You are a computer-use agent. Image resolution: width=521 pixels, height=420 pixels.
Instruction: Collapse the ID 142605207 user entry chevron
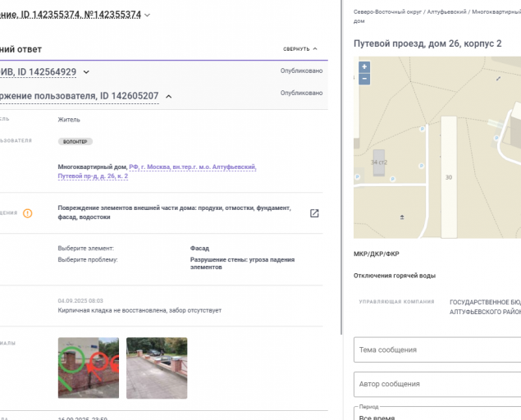pyautogui.click(x=169, y=96)
